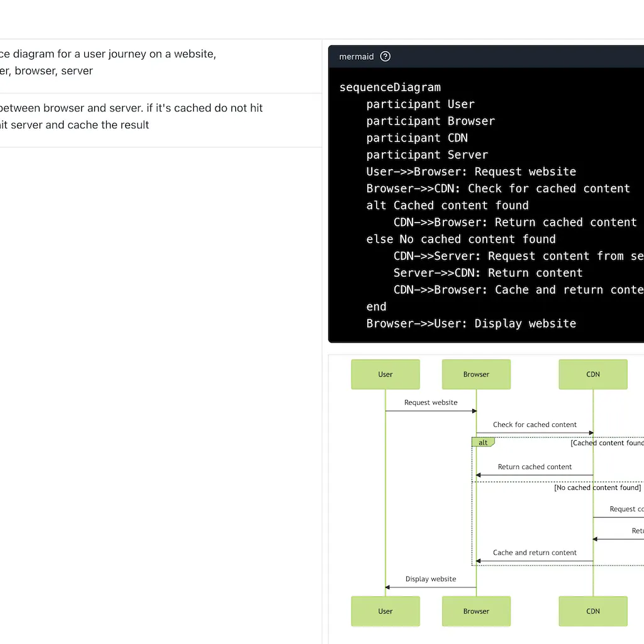Click the mermaid language label in code header

click(x=356, y=57)
